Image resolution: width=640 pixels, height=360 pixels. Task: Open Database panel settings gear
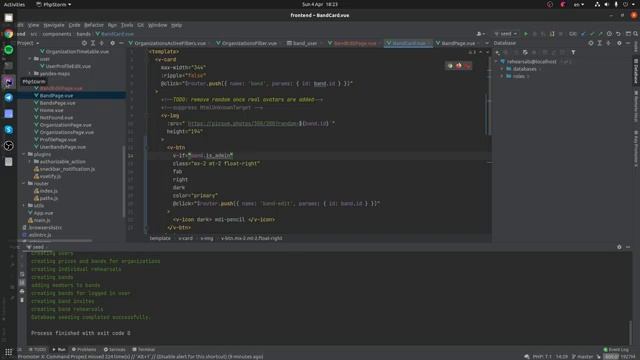point(619,43)
